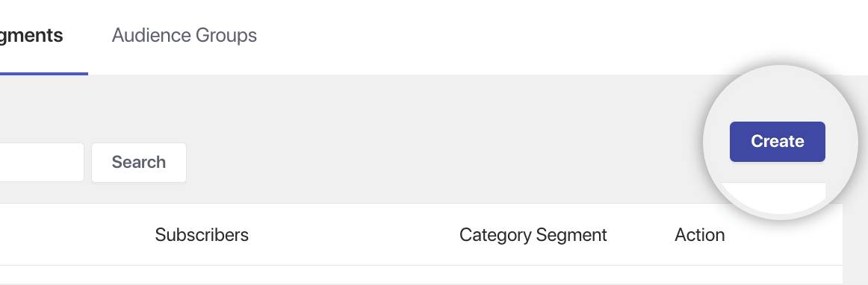This screenshot has width=868, height=285.
Task: Sort by the Subscribers column header
Action: coord(202,235)
